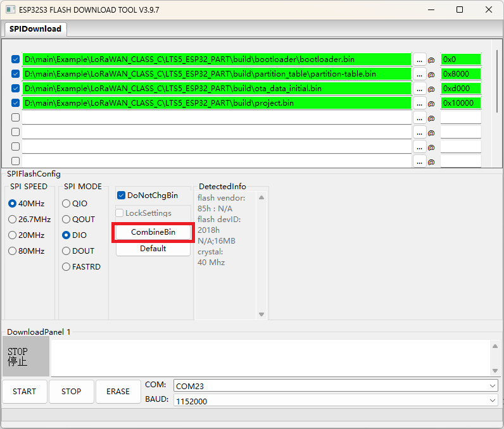504x429 pixels.
Task: Browse for ota_data_initial.bin with its ... button
Action: coord(419,89)
